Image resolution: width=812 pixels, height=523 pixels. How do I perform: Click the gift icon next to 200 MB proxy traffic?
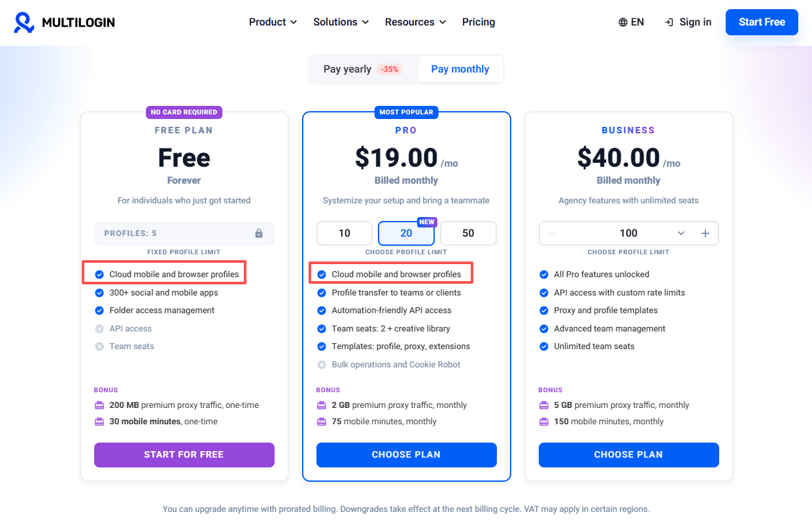[99, 405]
